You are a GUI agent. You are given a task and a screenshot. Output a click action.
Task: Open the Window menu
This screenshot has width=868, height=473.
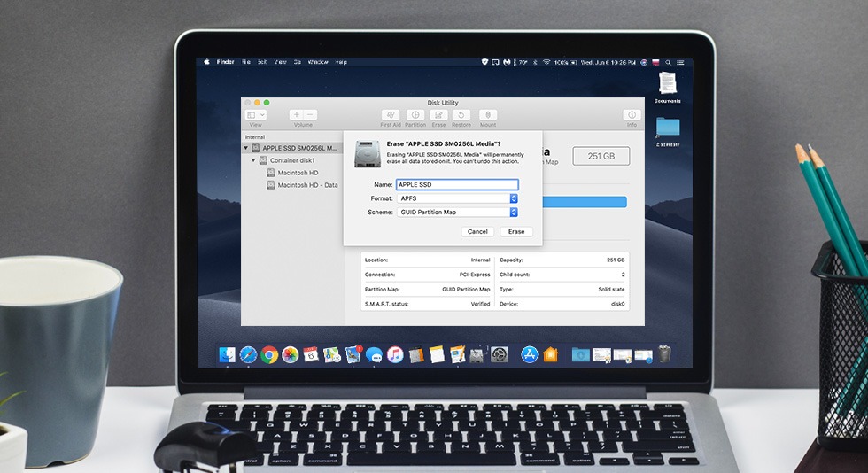coord(318,62)
